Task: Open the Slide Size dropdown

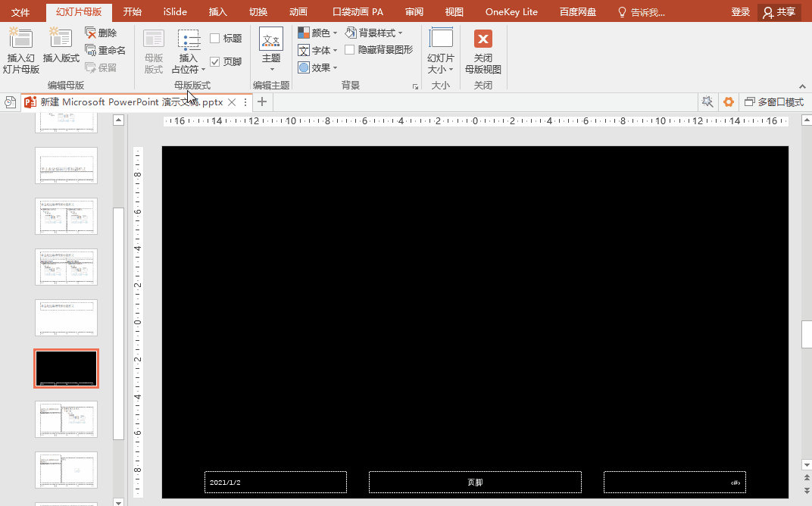Action: (441, 50)
